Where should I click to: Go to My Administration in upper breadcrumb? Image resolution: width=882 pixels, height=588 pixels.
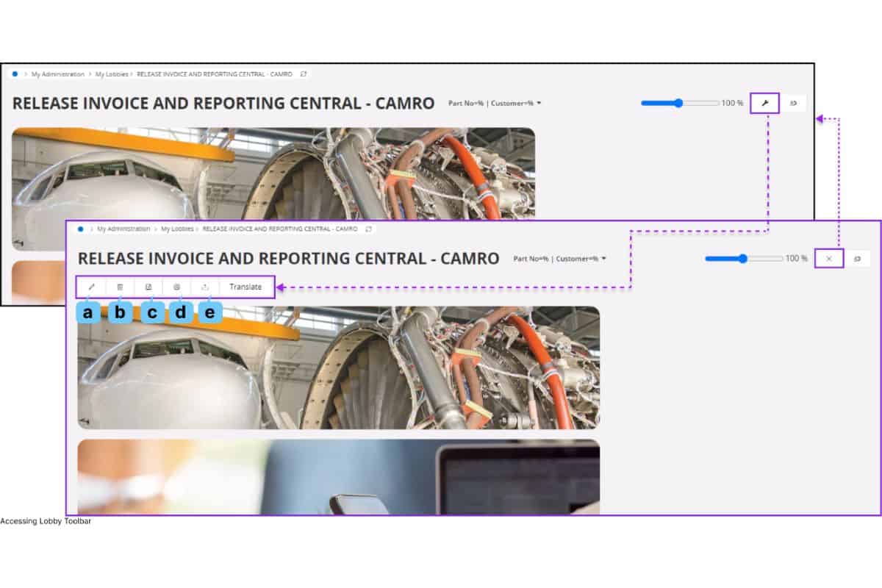click(57, 74)
